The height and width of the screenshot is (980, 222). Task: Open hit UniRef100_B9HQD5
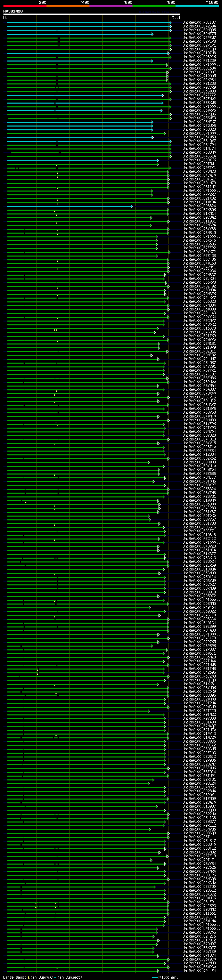tap(199, 30)
